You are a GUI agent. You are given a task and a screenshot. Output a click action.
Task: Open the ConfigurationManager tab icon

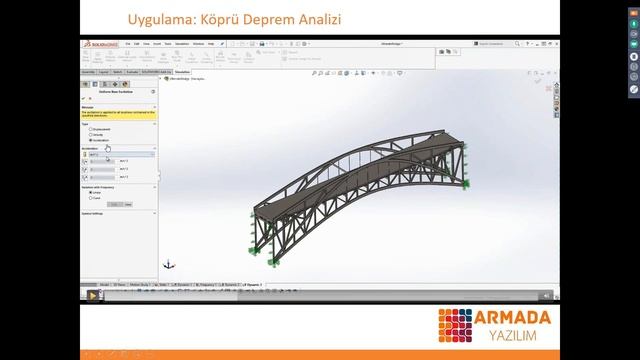coord(105,84)
